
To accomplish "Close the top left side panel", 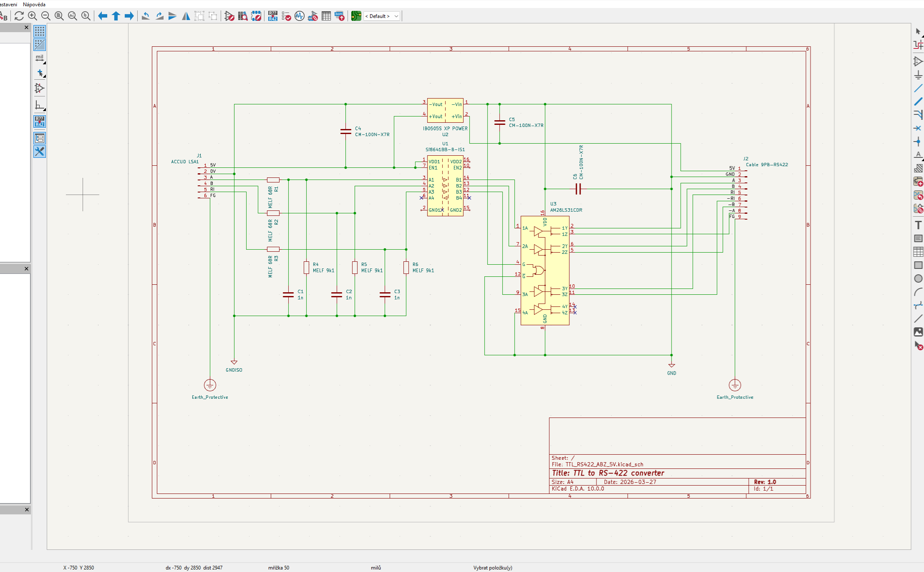I will 27,28.
